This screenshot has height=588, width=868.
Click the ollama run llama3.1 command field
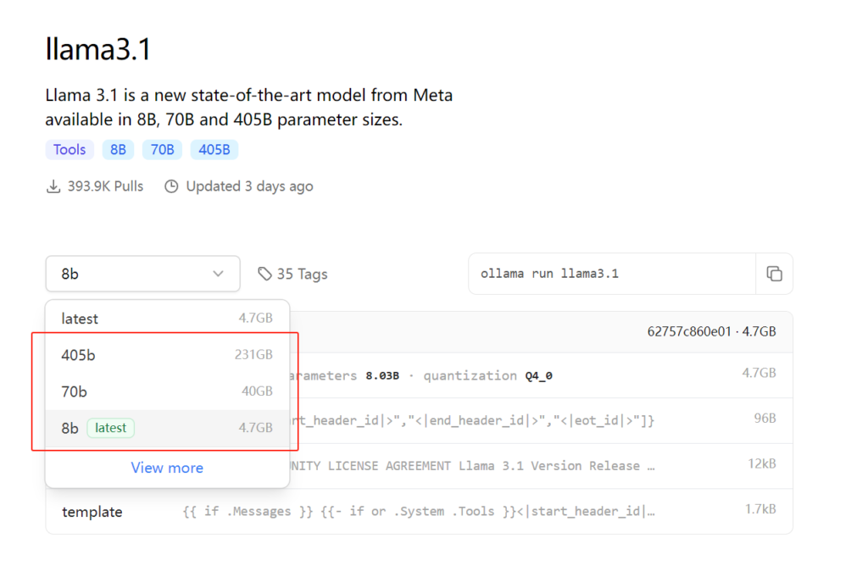tap(612, 274)
